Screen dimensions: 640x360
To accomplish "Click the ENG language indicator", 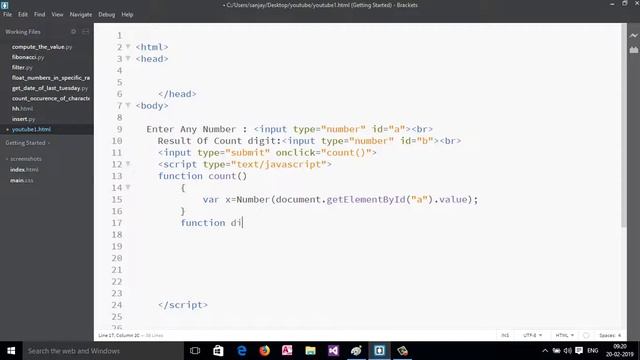I will click(x=593, y=351).
